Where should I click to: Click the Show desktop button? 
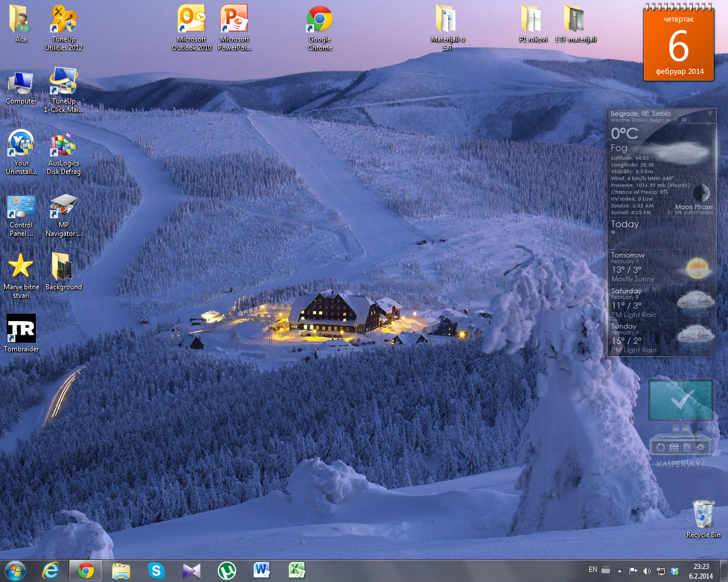(x=723, y=571)
